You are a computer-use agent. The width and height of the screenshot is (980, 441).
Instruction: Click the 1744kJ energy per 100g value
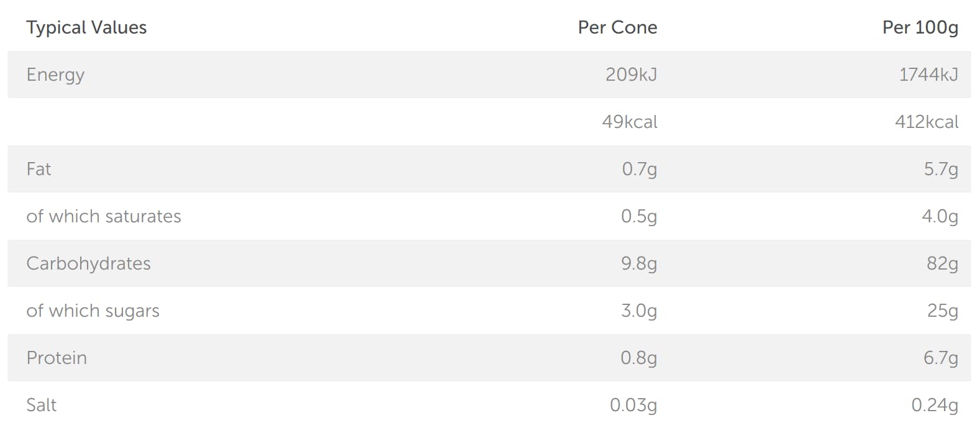(928, 75)
